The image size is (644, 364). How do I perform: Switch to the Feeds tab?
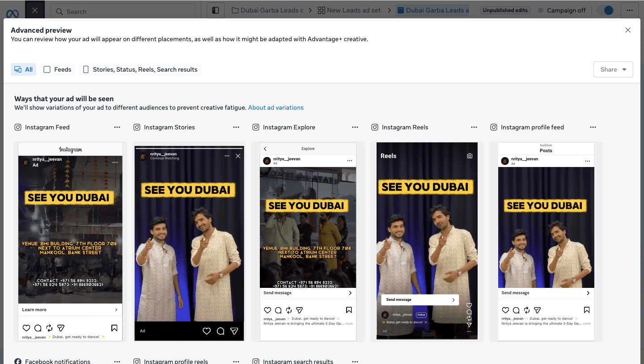[58, 69]
